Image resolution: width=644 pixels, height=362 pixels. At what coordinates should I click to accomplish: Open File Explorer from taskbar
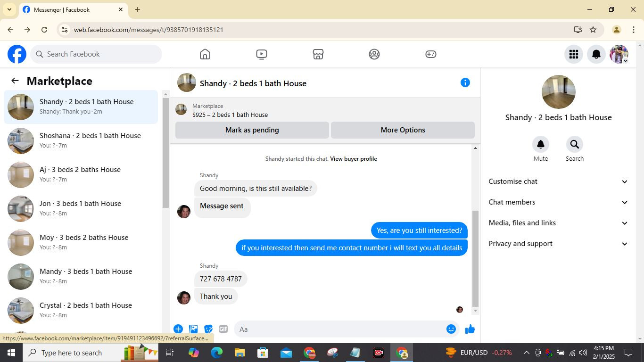pyautogui.click(x=240, y=353)
